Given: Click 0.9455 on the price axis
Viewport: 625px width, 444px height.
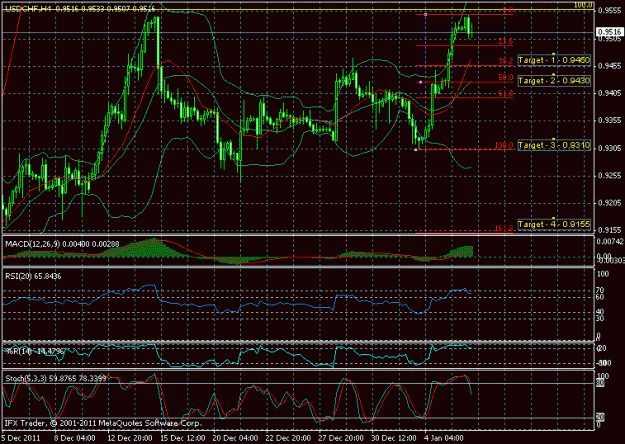Looking at the screenshot, I should pos(610,66).
